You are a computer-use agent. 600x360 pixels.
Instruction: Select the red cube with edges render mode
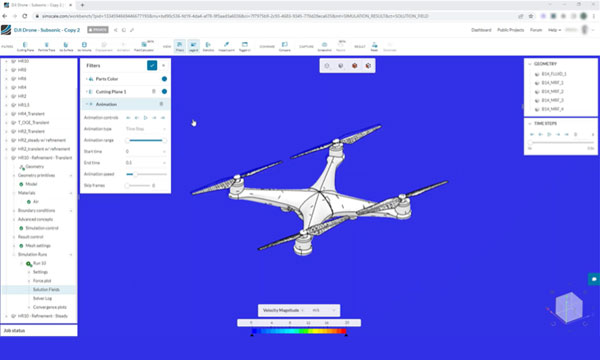coord(368,66)
